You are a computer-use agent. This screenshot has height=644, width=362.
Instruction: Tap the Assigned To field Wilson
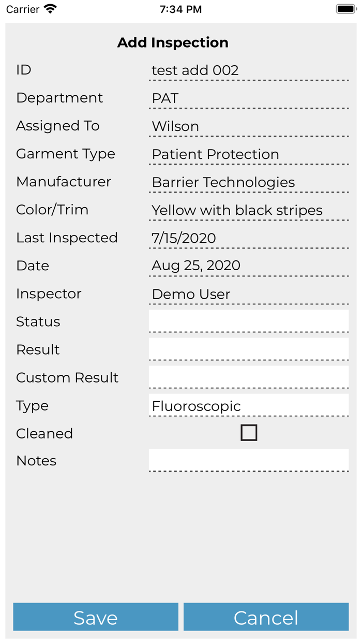point(249,126)
